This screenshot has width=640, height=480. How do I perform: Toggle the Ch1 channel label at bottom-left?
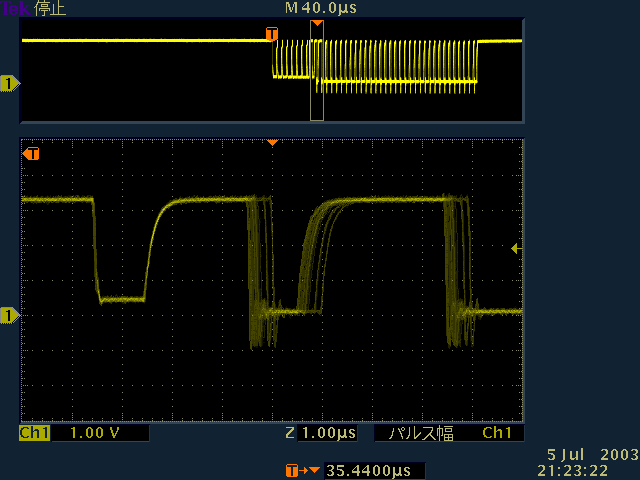(x=34, y=433)
